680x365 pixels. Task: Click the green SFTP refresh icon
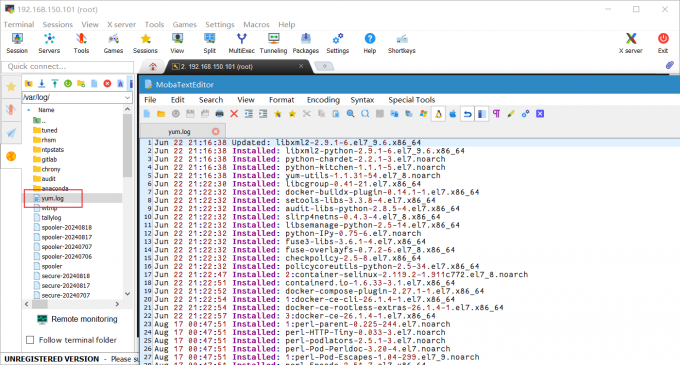68,83
